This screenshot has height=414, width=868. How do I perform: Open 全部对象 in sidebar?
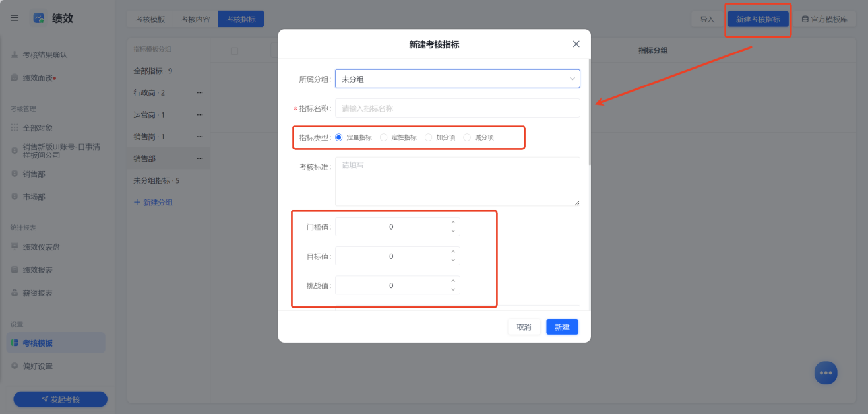pyautogui.click(x=38, y=127)
